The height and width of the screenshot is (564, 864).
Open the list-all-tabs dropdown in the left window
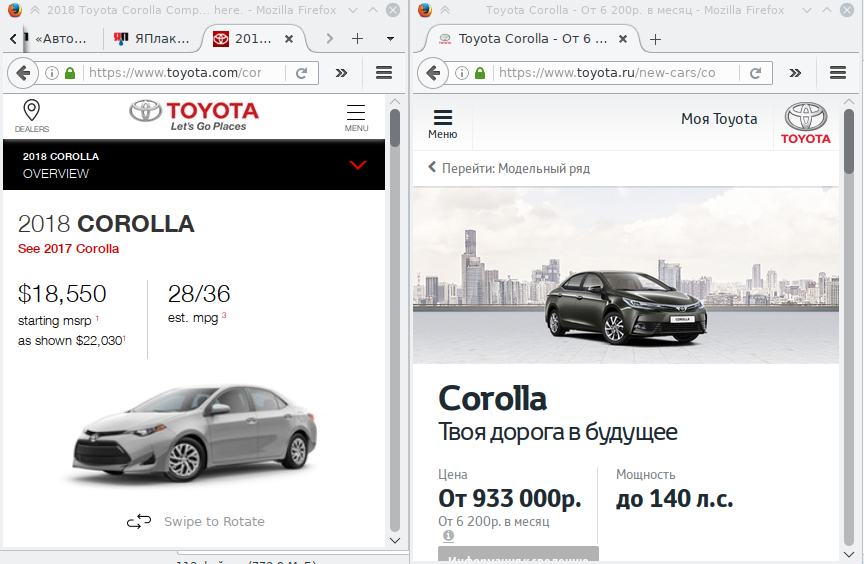(390, 39)
